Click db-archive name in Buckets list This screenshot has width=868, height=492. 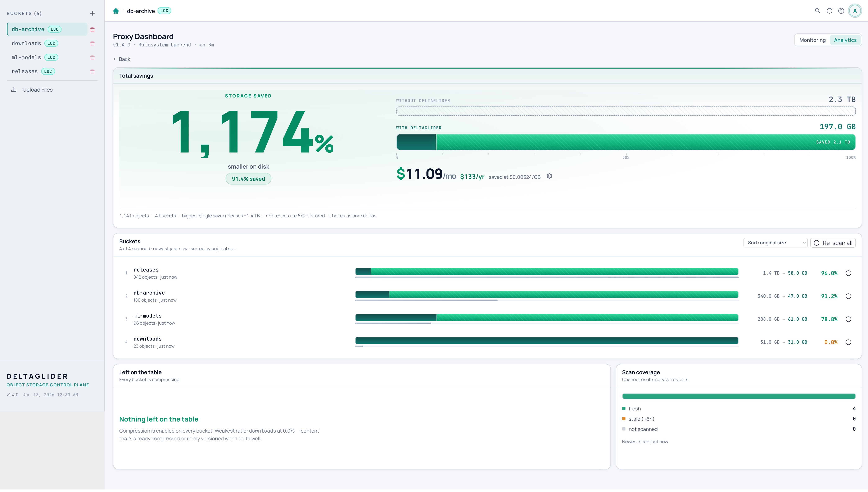coord(149,293)
